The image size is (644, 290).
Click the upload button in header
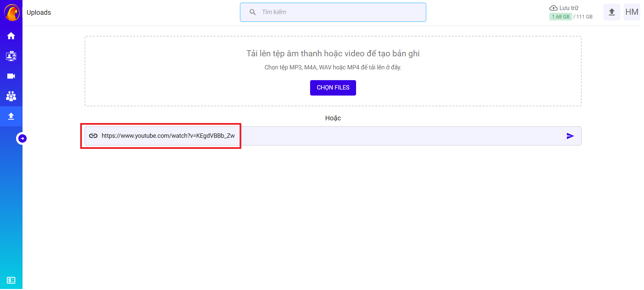pyautogui.click(x=612, y=12)
